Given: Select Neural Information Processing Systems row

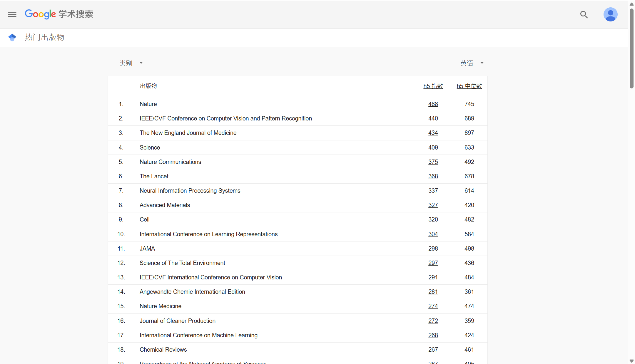Looking at the screenshot, I should pyautogui.click(x=190, y=191).
